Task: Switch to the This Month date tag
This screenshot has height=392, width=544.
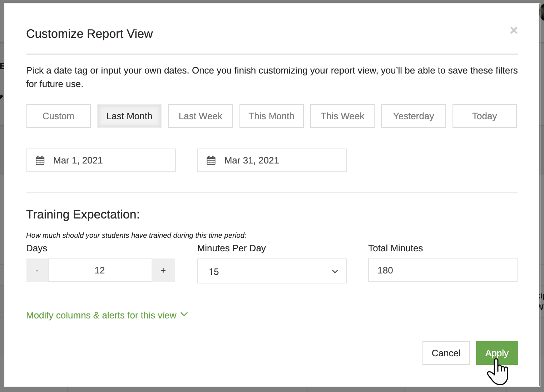Action: tap(271, 116)
